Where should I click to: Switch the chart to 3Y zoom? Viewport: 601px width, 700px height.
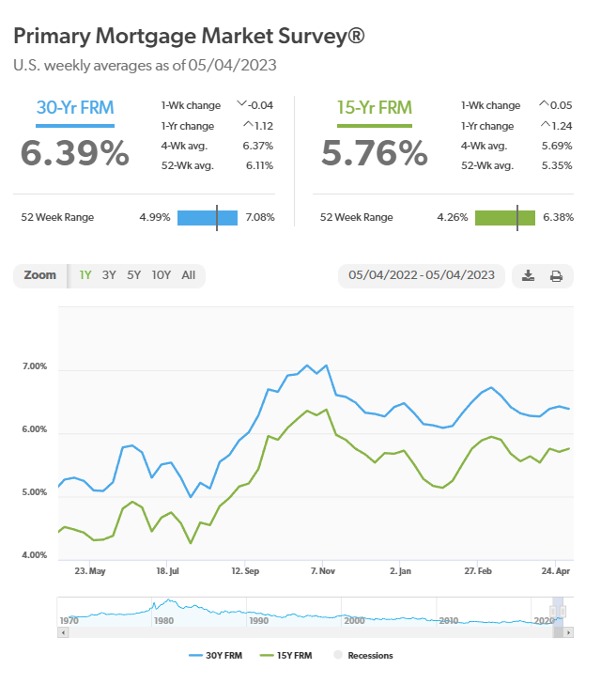pyautogui.click(x=109, y=275)
